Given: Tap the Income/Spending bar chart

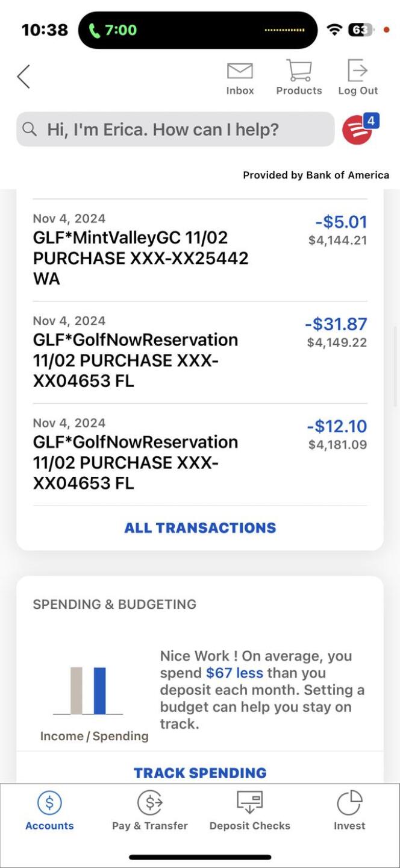Looking at the screenshot, I should (88, 691).
